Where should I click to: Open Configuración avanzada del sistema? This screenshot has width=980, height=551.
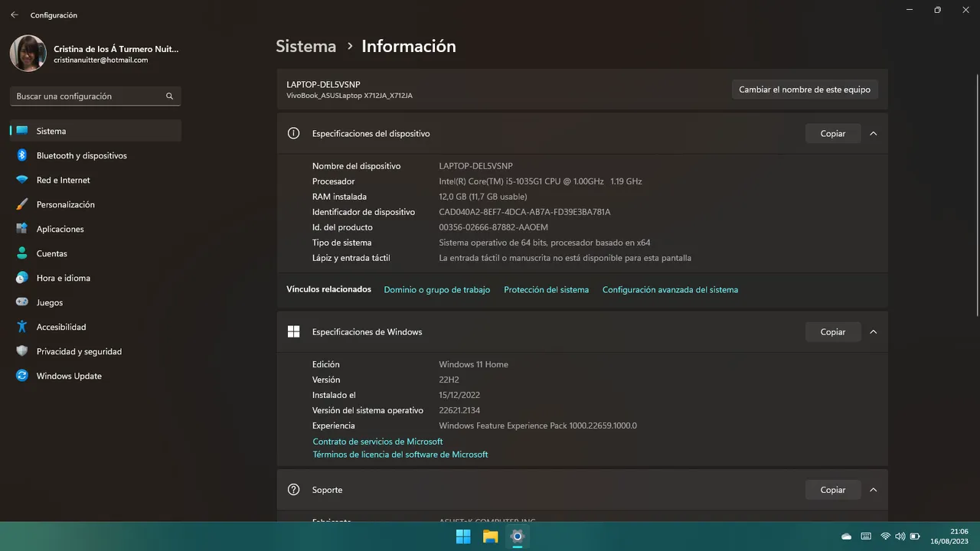coord(670,290)
